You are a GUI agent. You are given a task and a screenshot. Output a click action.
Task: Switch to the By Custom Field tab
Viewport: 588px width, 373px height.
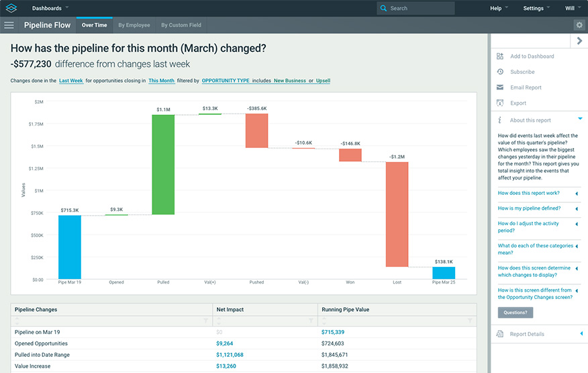pos(181,26)
